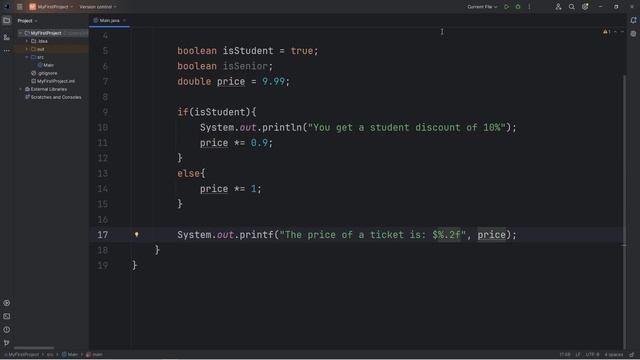The height and width of the screenshot is (360, 640).
Task: Open the More Actions vertical dots menu
Action: point(529,7)
